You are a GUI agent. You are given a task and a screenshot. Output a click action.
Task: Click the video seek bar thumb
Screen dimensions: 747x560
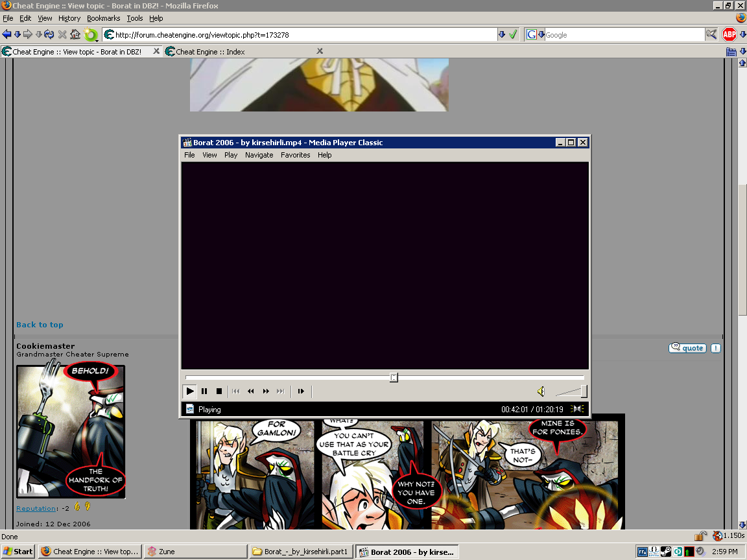394,378
